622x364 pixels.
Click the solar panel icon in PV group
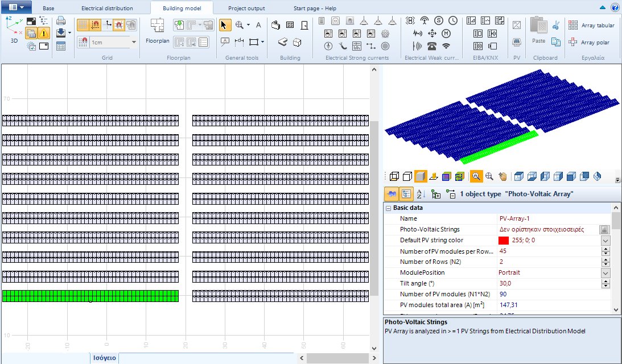pyautogui.click(x=517, y=42)
